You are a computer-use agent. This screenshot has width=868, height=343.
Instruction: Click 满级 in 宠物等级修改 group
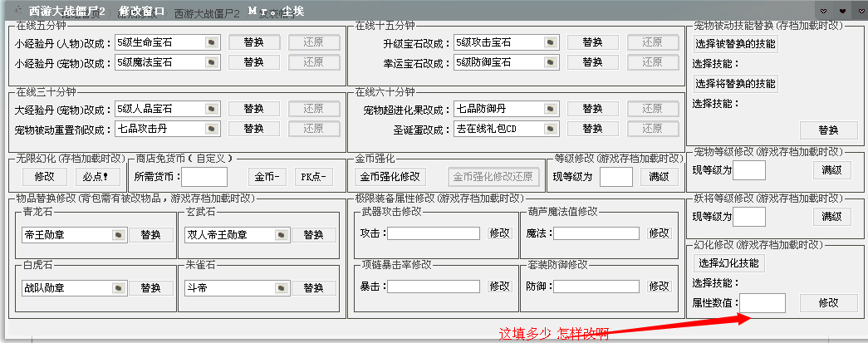(832, 170)
